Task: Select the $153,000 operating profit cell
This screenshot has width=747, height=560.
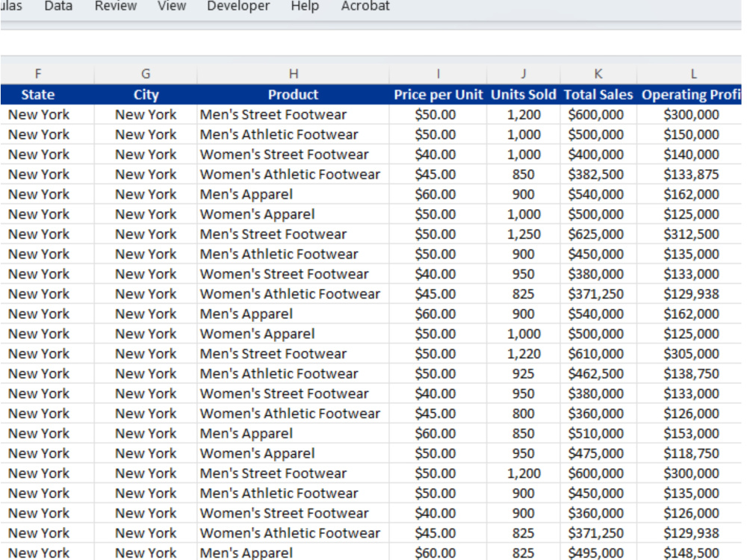Action: tap(689, 433)
